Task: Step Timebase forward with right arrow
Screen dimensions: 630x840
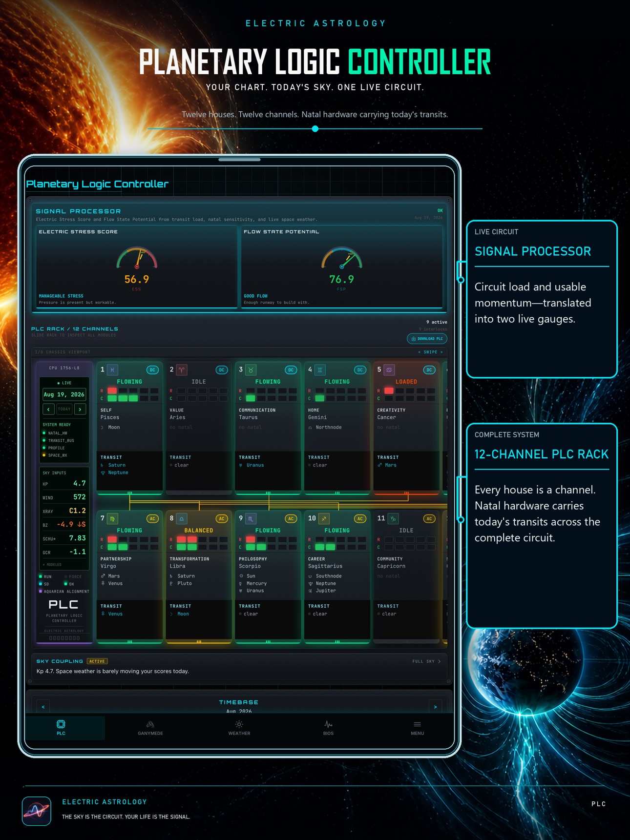Action: (435, 707)
